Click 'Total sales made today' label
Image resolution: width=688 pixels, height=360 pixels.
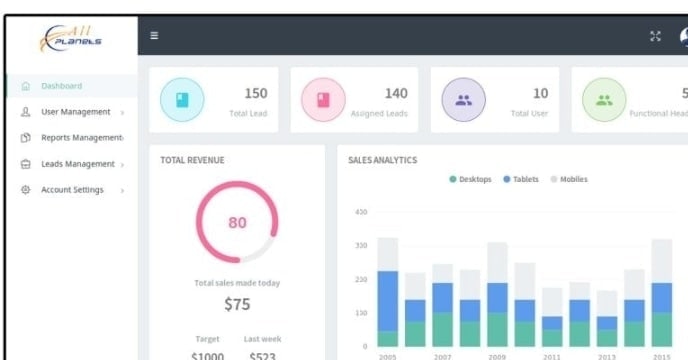[x=237, y=283]
